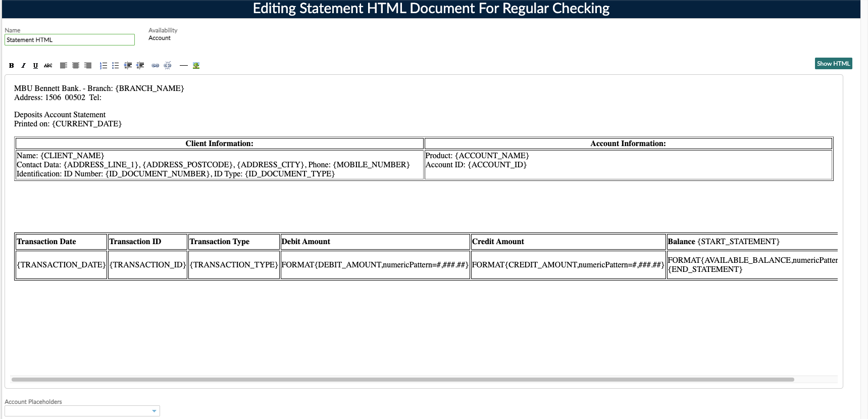Click the Account ID: {ACCOUNT_ID} line

476,164
